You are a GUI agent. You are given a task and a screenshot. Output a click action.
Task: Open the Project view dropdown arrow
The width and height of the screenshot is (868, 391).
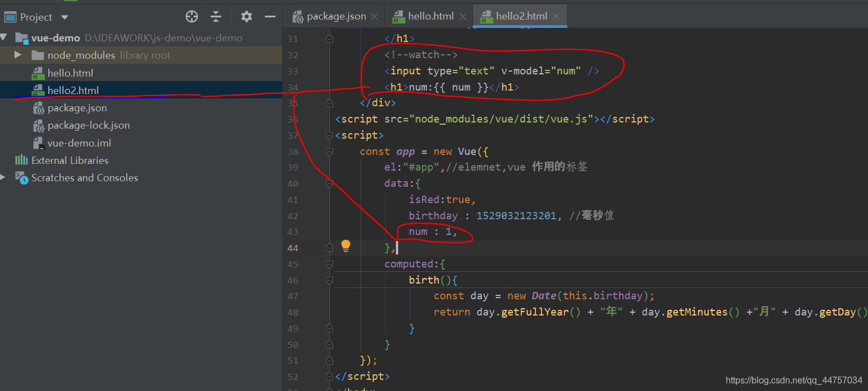click(64, 17)
